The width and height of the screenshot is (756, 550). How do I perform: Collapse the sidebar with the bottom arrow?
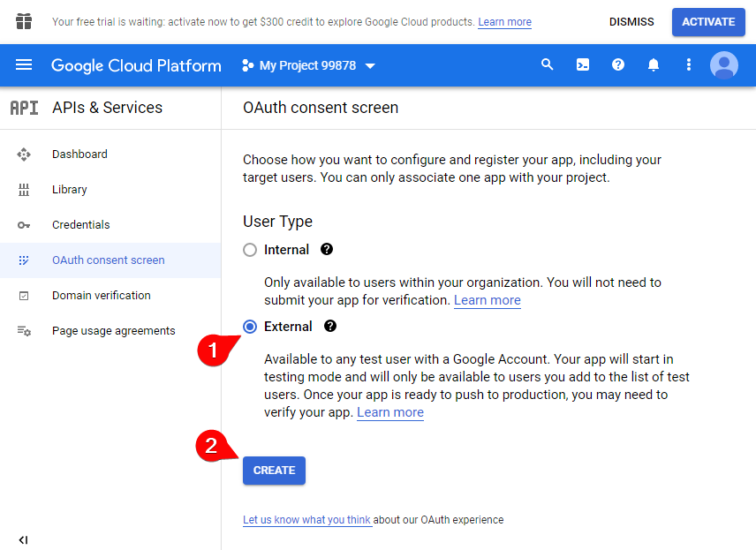click(x=23, y=539)
